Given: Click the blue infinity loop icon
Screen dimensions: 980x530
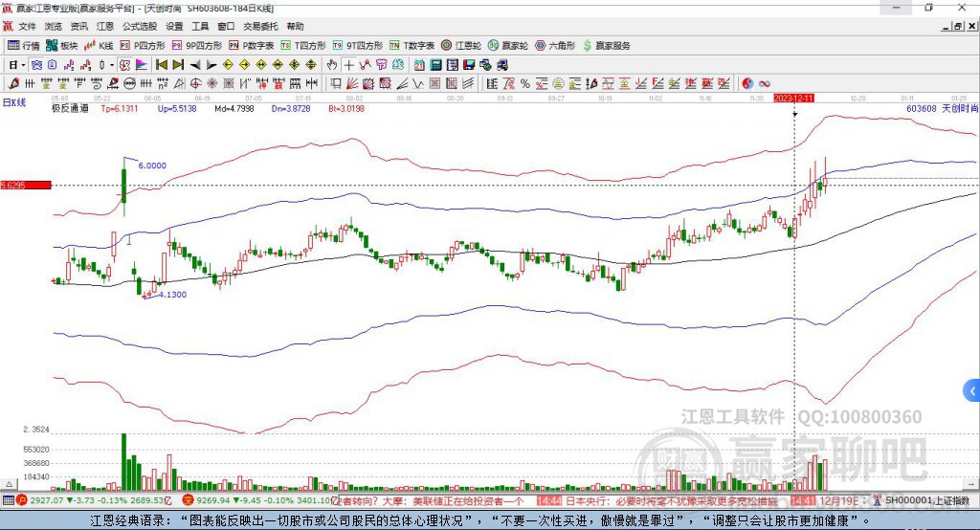Looking at the screenshot, I should 765,83.
